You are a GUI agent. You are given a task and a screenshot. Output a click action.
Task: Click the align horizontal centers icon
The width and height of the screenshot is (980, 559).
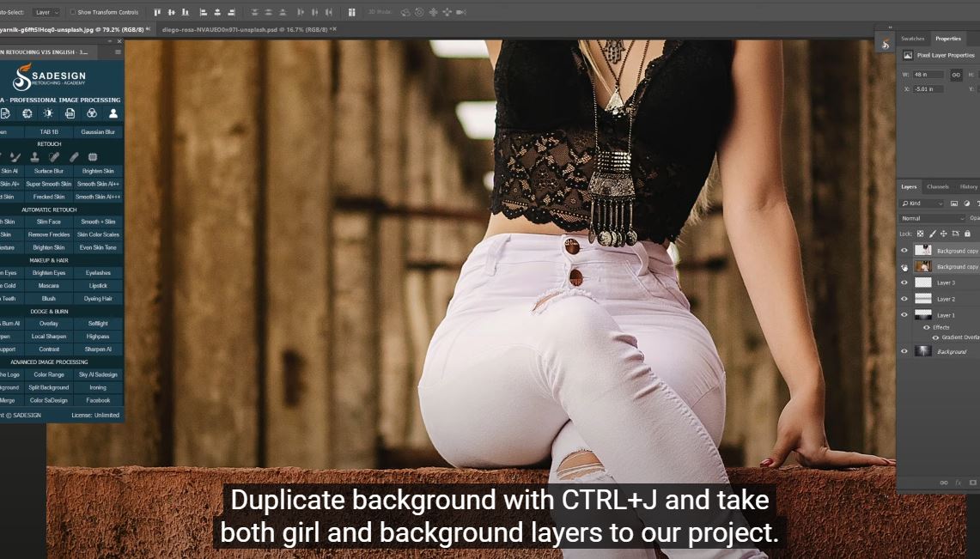coord(217,12)
